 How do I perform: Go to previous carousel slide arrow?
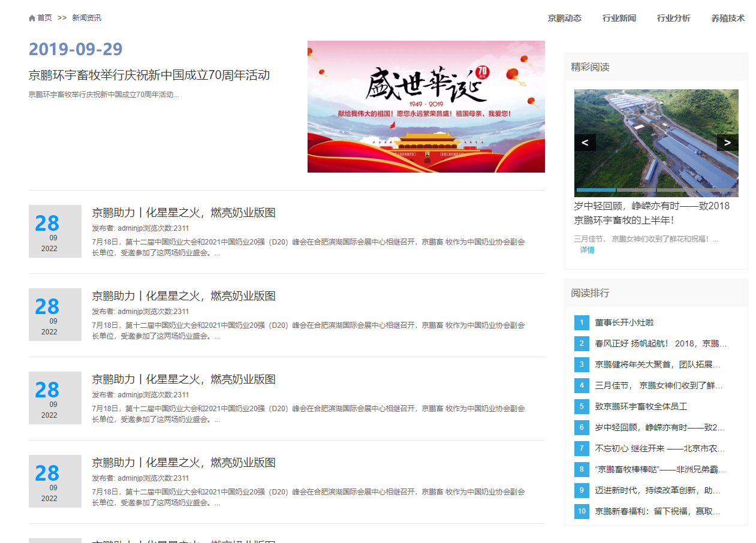585,143
